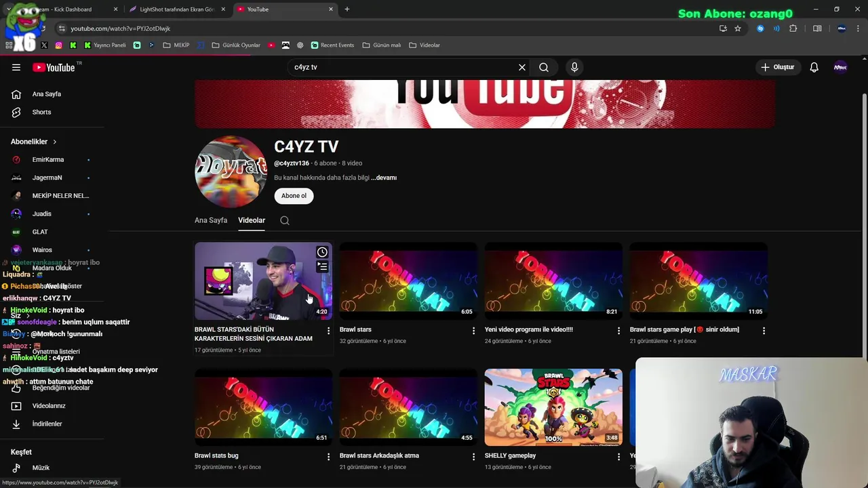The height and width of the screenshot is (488, 868).
Task: Open options for Brawl stars Arkadaşlık atma
Action: click(x=473, y=457)
